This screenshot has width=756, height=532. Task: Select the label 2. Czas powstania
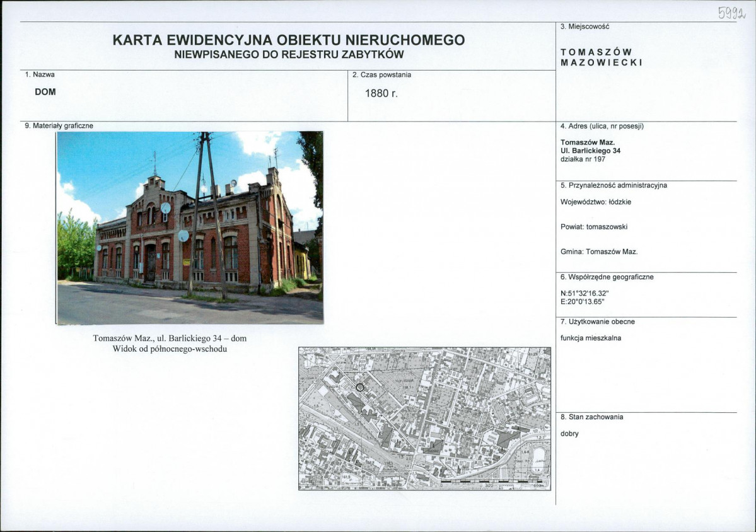(x=382, y=74)
